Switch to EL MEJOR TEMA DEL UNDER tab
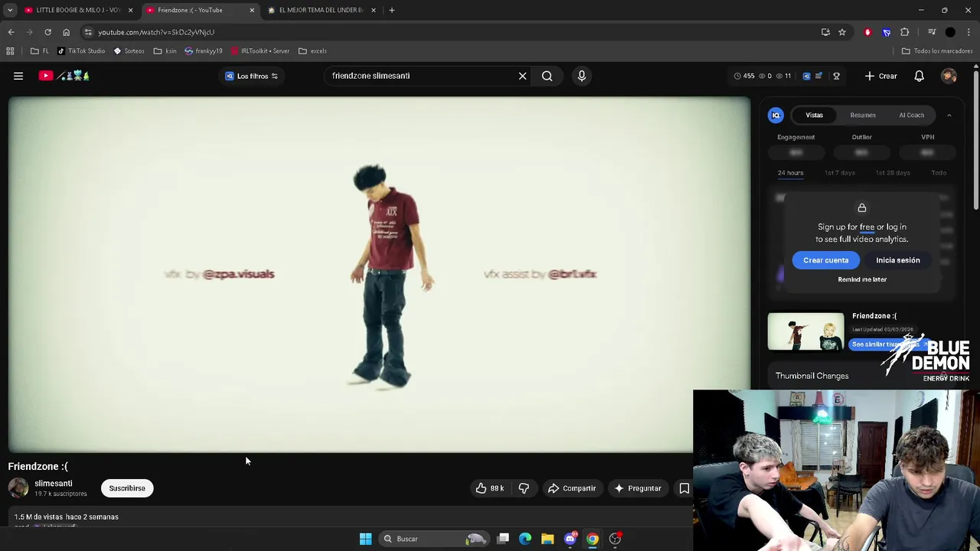 (322, 10)
